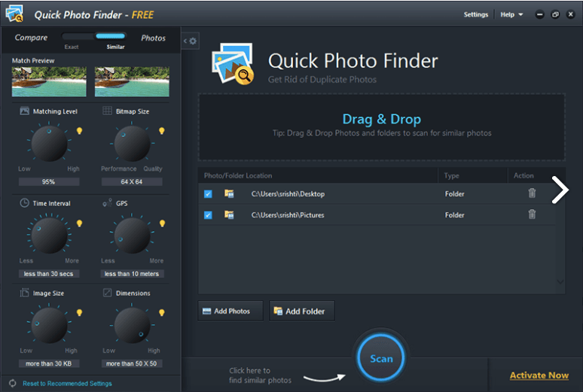Delete the Desktop folder with trash icon

532,193
